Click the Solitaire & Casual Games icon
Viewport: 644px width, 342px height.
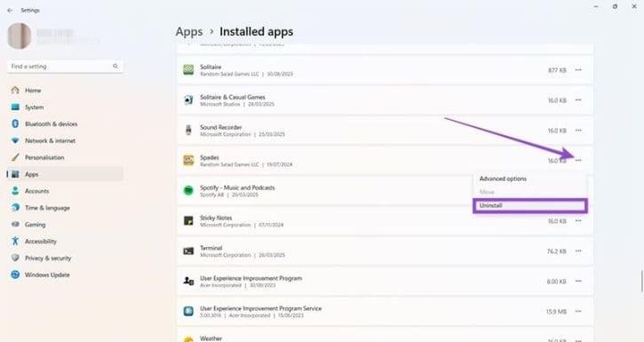click(x=188, y=99)
